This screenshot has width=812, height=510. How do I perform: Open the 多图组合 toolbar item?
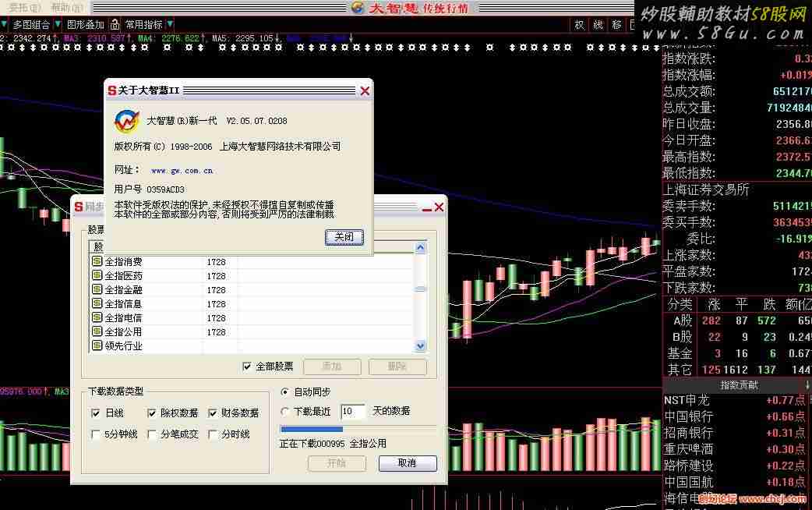pos(30,24)
